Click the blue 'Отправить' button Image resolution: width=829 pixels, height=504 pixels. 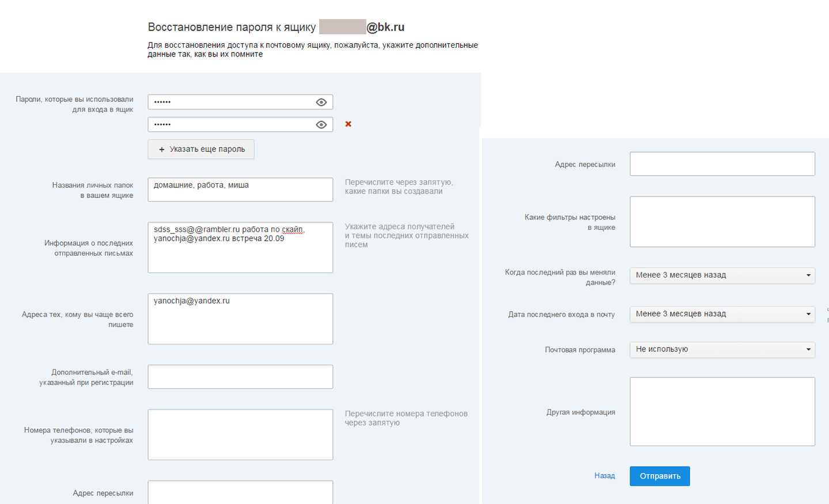660,476
